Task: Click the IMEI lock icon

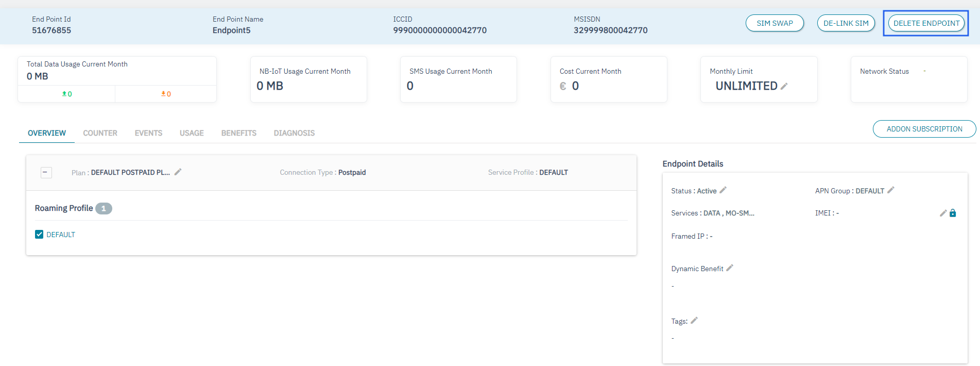Action: click(953, 213)
